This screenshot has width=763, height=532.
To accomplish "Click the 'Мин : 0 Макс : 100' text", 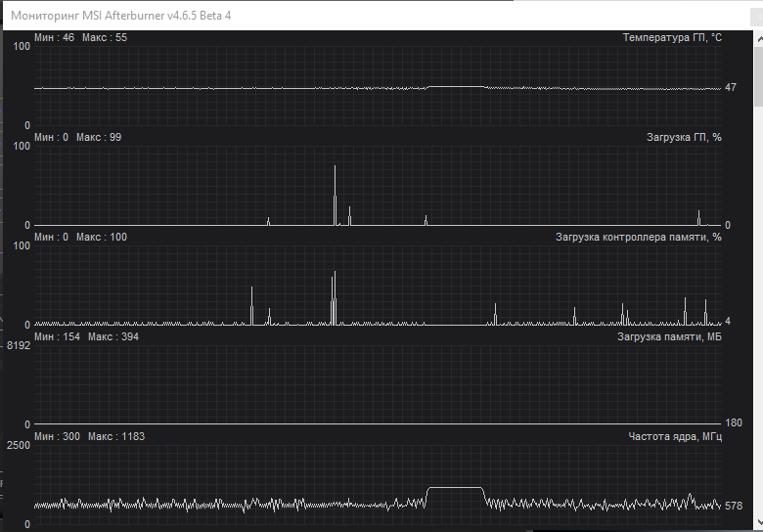I will 80,237.
